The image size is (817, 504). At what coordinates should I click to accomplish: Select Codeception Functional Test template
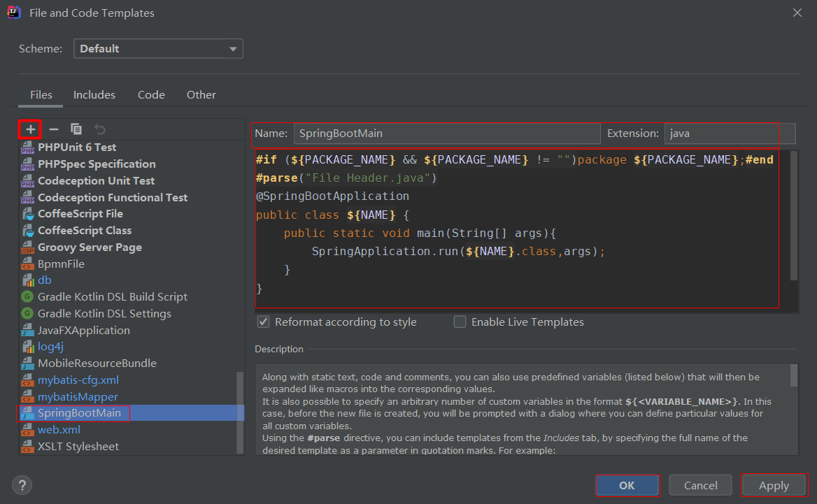(x=132, y=197)
